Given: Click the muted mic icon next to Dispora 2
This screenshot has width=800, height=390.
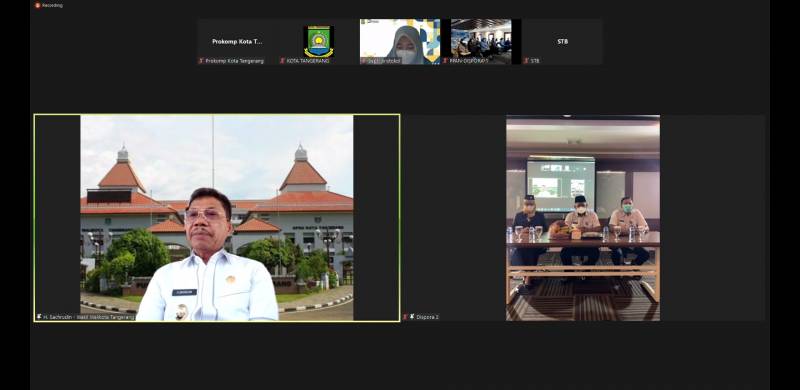Looking at the screenshot, I should 406,317.
